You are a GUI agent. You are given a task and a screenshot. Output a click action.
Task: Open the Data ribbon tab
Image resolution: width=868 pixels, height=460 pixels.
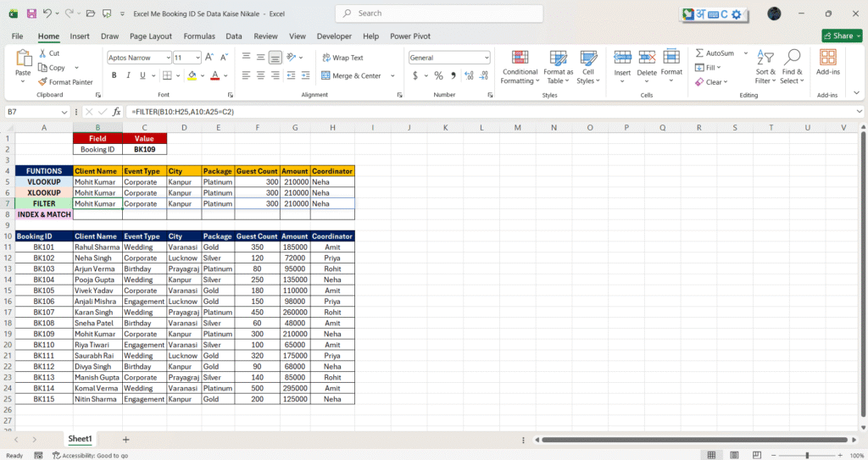[234, 36]
